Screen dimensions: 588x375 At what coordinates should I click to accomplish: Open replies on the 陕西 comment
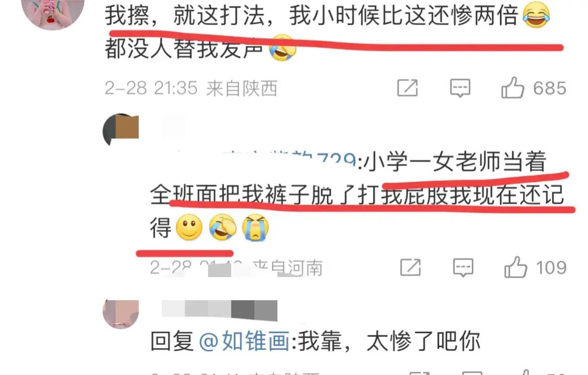point(460,88)
